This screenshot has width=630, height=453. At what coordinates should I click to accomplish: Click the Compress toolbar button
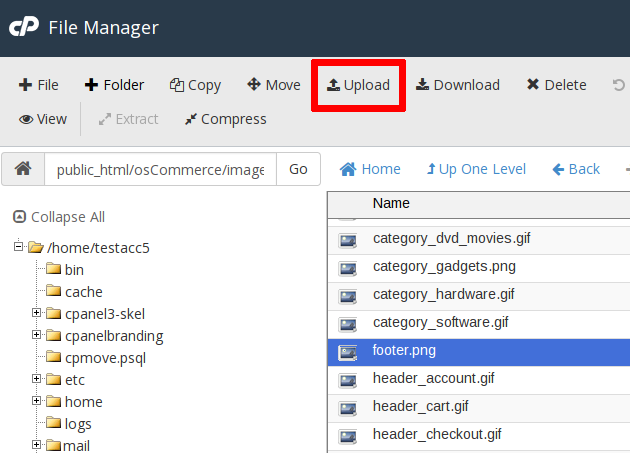(x=225, y=119)
